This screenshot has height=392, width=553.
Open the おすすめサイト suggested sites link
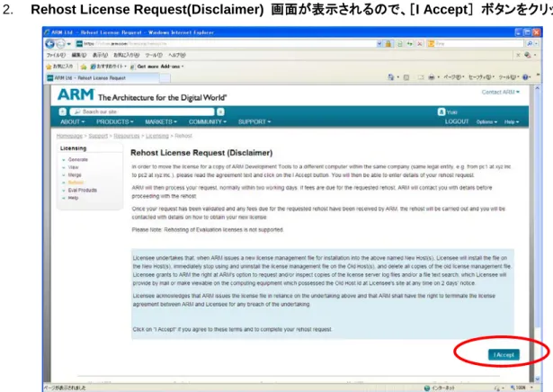point(108,67)
